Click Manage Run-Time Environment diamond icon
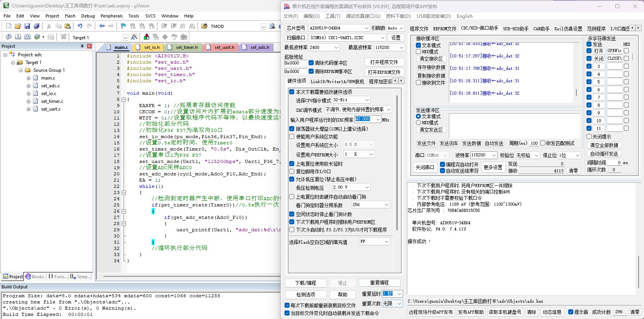Image resolution: width=644 pixels, height=319 pixels. tap(165, 37)
